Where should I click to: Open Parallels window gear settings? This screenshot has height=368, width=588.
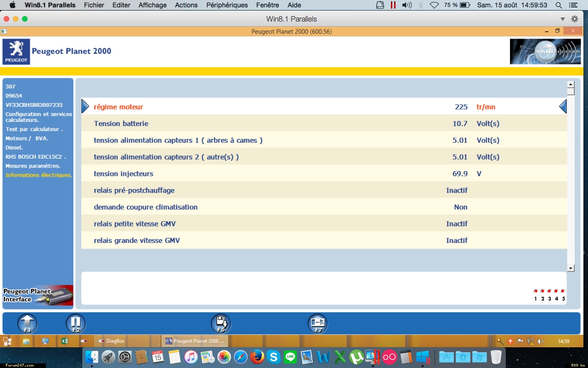coord(575,19)
